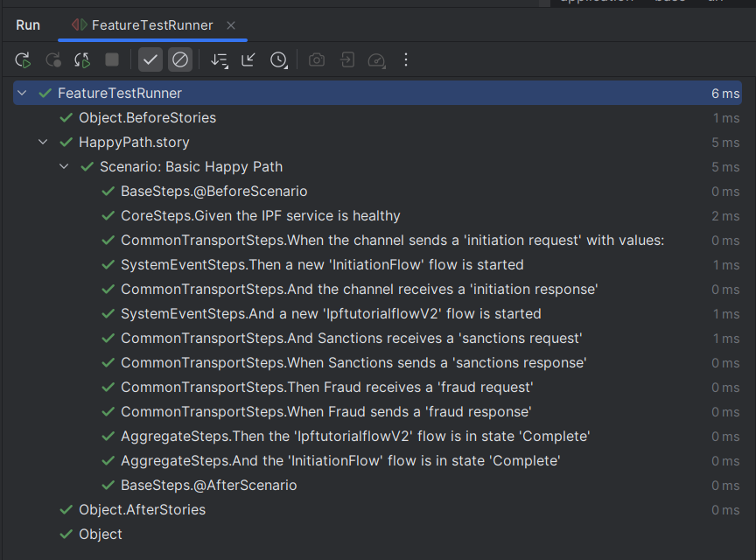Select the Run tool window label
756x560 pixels.
27,25
